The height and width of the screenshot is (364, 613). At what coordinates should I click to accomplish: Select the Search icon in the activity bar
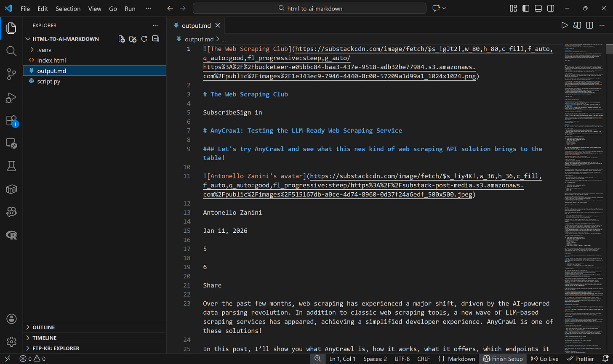[x=11, y=51]
